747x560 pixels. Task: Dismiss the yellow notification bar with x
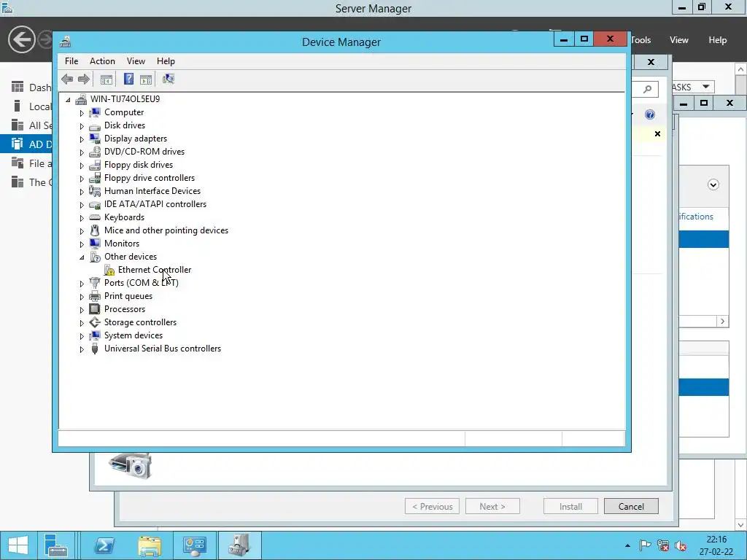click(657, 134)
